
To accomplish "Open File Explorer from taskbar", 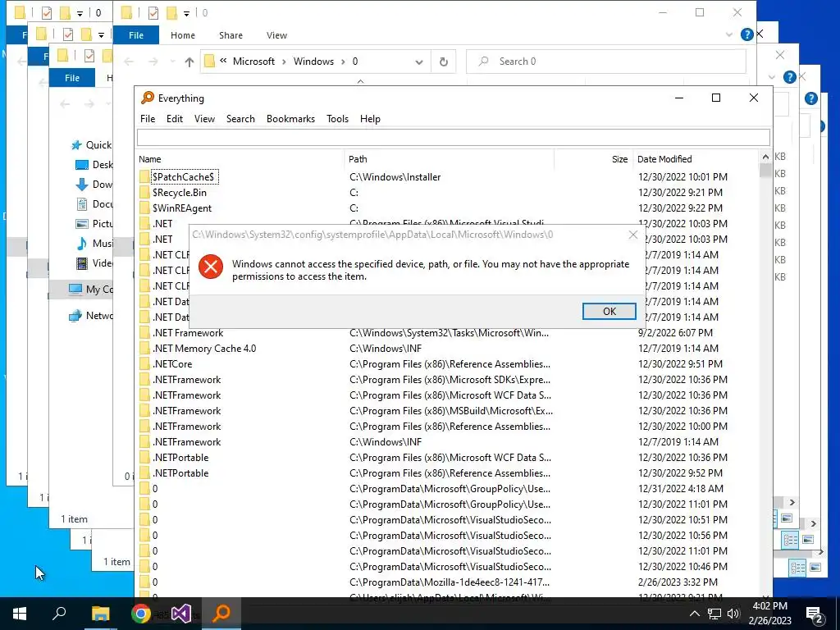I will click(x=100, y=614).
